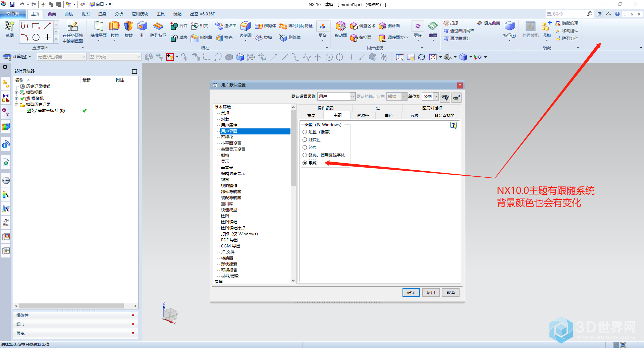Click the history clock icon in left sidebar

coord(6,180)
